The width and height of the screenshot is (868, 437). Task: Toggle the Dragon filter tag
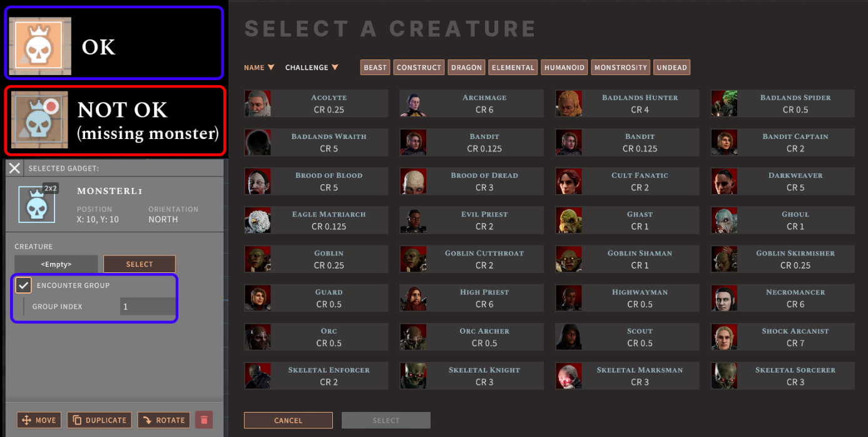point(466,68)
